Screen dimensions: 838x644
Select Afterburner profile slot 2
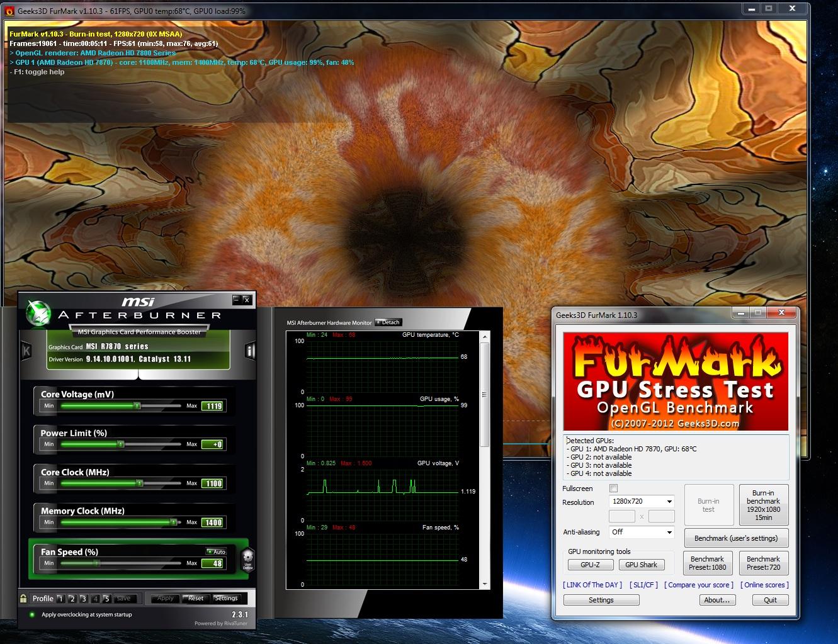point(72,599)
